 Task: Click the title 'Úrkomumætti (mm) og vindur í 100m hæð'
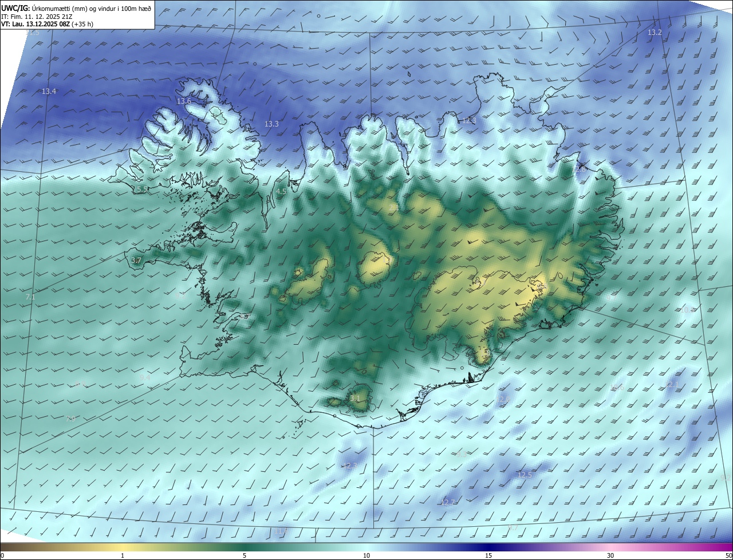coord(92,7)
